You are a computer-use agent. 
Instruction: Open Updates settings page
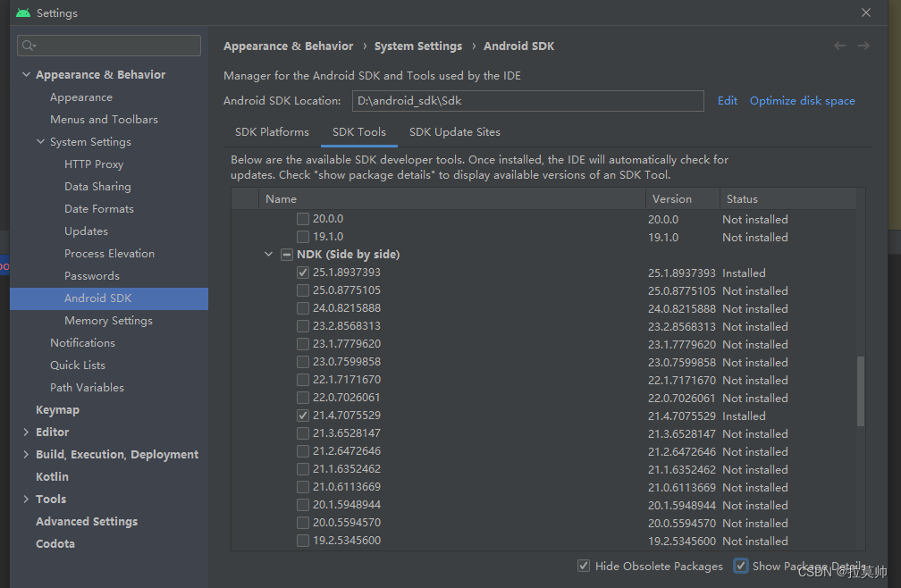coord(86,231)
